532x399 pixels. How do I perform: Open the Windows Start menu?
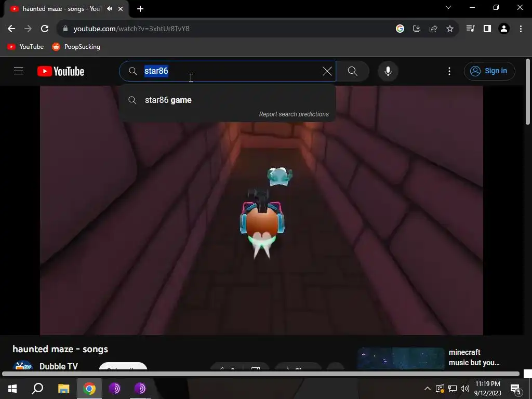[12, 389]
